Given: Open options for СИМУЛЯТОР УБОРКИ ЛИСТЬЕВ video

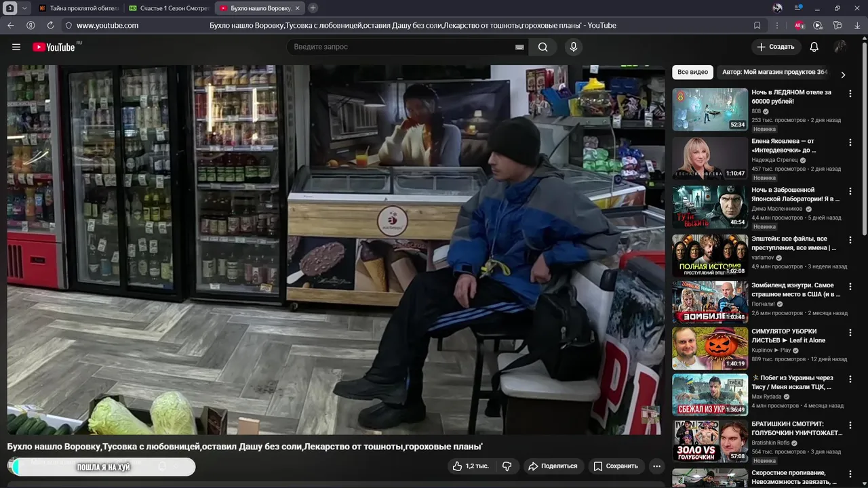Looking at the screenshot, I should (x=850, y=333).
